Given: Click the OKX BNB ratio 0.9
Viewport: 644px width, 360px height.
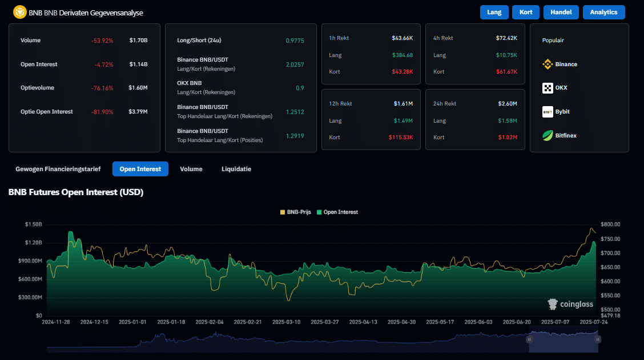Looking at the screenshot, I should (x=300, y=88).
